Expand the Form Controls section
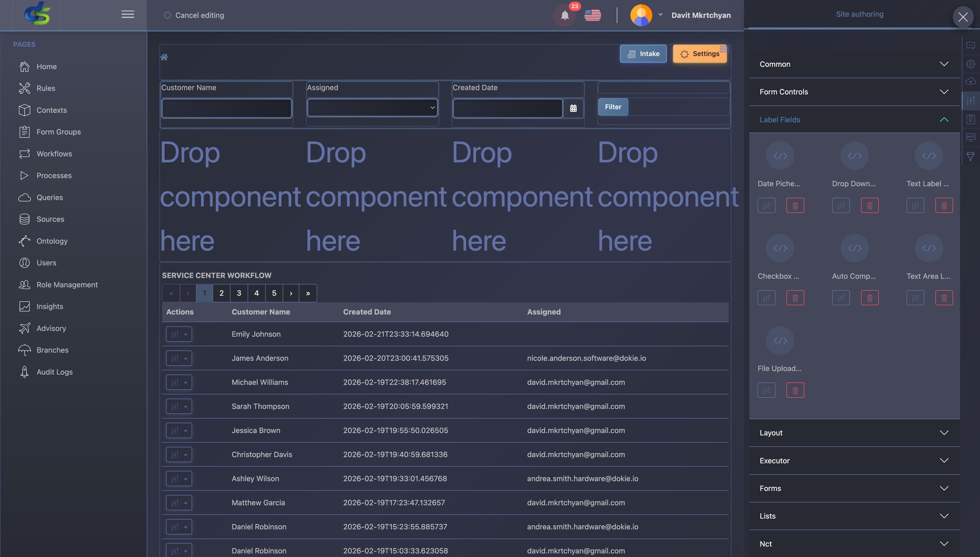980x557 pixels. 944,91
